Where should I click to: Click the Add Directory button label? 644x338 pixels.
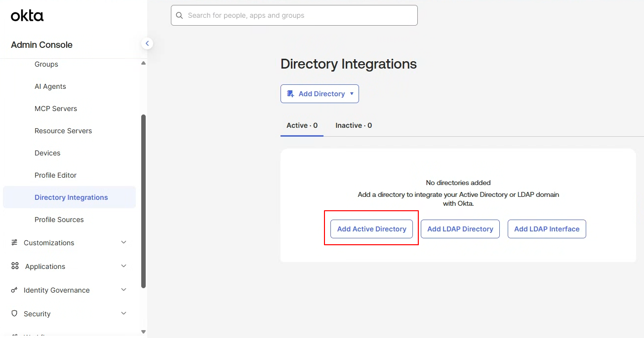[322, 94]
